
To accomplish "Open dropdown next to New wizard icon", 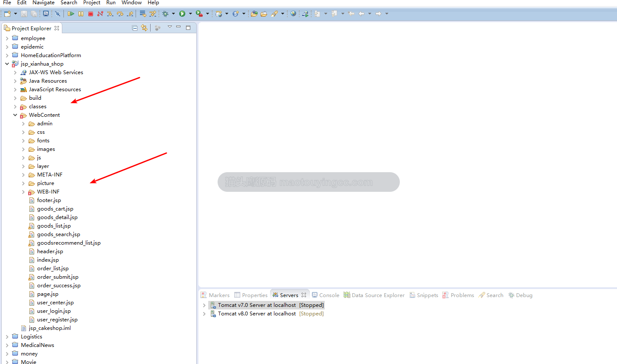I will click(x=15, y=14).
